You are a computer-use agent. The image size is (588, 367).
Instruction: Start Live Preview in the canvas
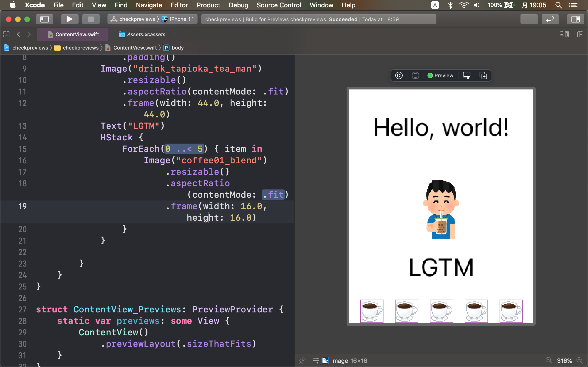399,75
